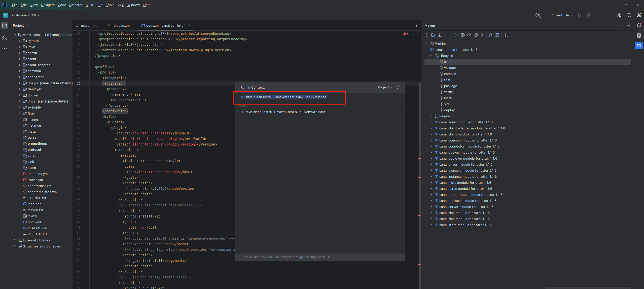Click Download Sources and Documentation icon

[x=440, y=35]
